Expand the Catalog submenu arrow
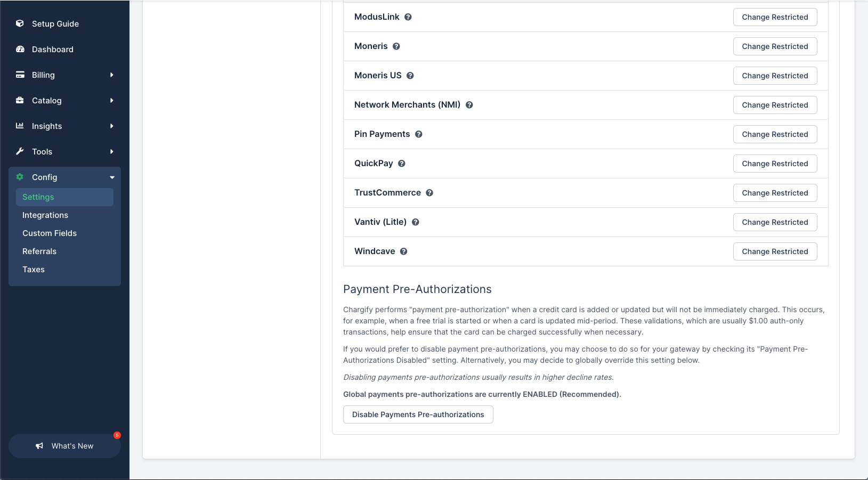 point(112,101)
